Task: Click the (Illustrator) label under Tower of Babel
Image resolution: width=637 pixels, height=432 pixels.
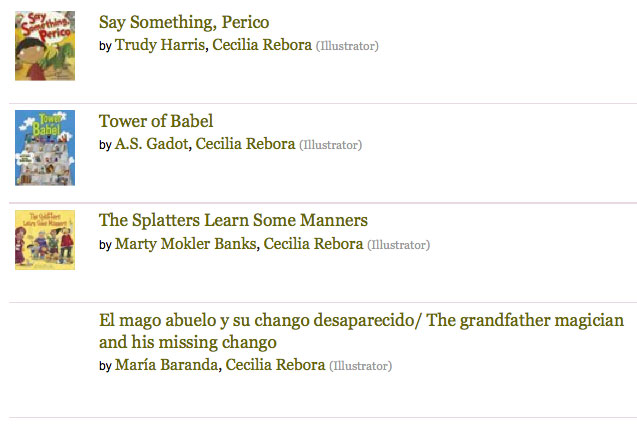Action: click(330, 145)
